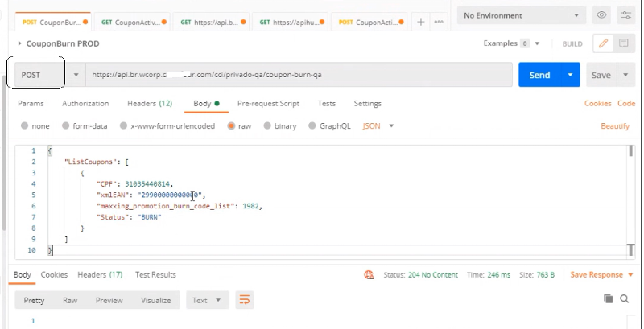Image resolution: width=644 pixels, height=329 pixels.
Task: Search the response with magnifier icon
Action: [x=625, y=298]
